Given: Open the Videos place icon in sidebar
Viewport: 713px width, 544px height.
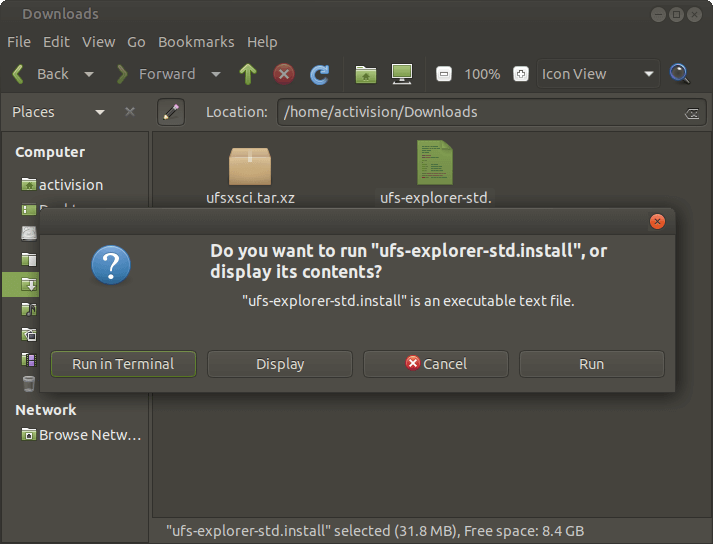Looking at the screenshot, I should pos(29,360).
